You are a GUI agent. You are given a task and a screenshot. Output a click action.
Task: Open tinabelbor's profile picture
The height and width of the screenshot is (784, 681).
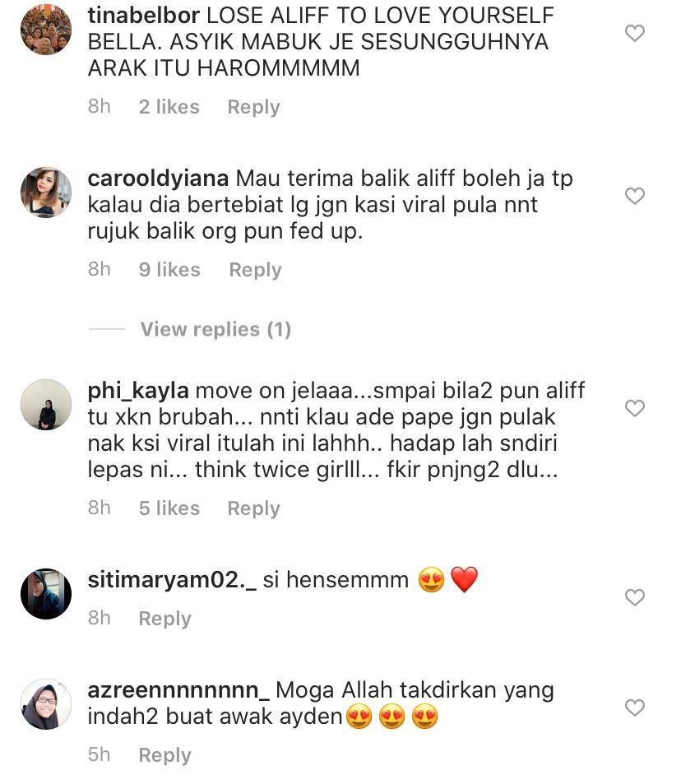[46, 30]
